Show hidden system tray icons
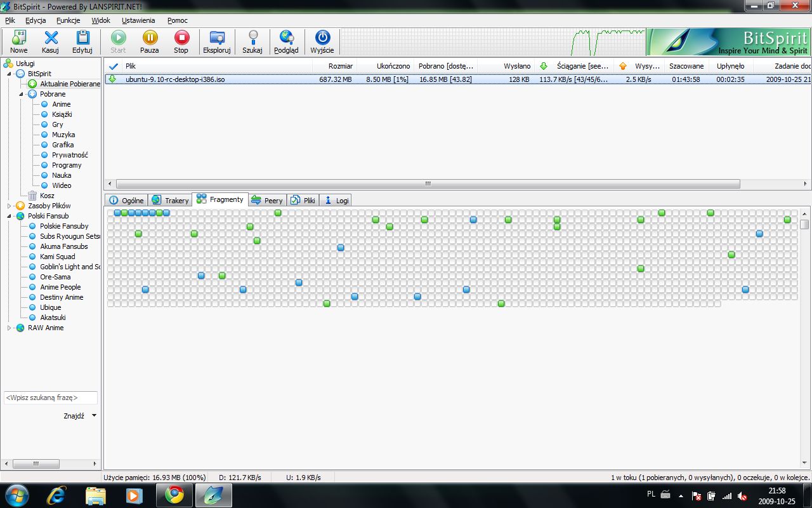The height and width of the screenshot is (508, 812). point(681,495)
